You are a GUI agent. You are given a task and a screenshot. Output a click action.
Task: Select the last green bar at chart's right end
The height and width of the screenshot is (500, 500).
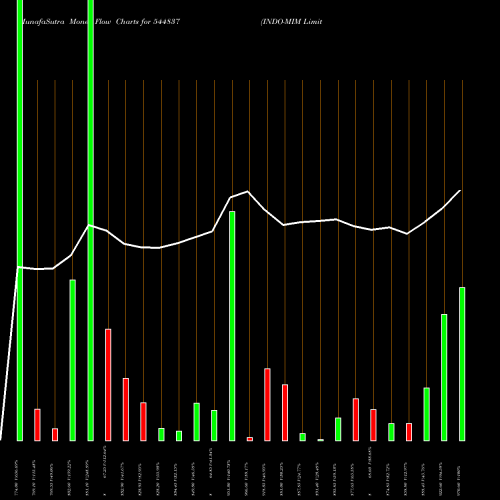point(462,364)
